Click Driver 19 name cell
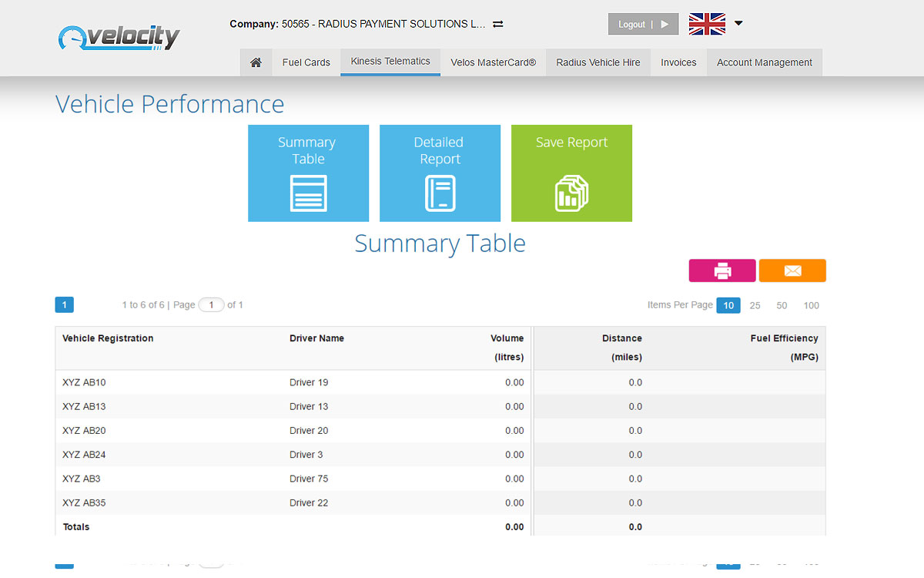This screenshot has width=924, height=578. tap(309, 382)
